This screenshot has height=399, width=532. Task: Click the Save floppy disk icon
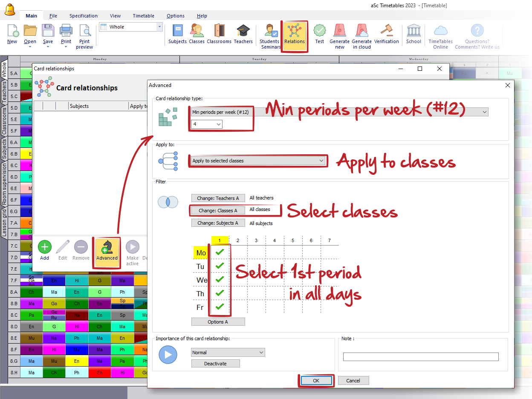coord(48,31)
